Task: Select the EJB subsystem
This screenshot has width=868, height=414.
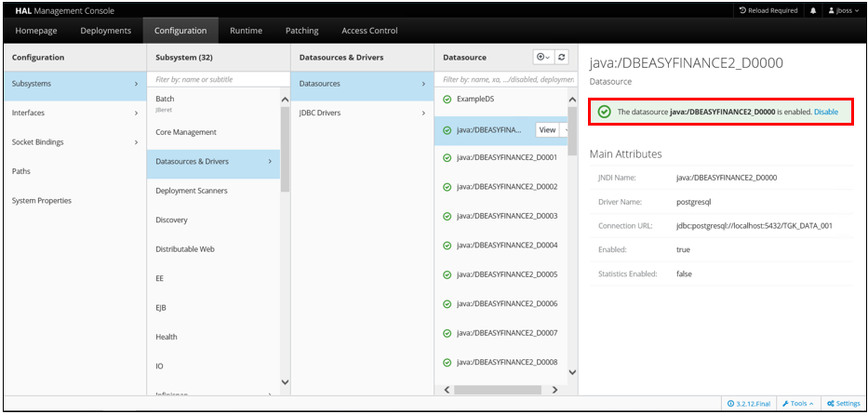Action: 214,308
